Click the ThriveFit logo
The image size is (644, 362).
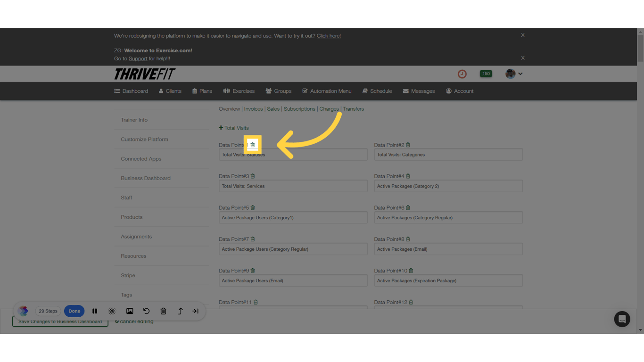pos(145,74)
